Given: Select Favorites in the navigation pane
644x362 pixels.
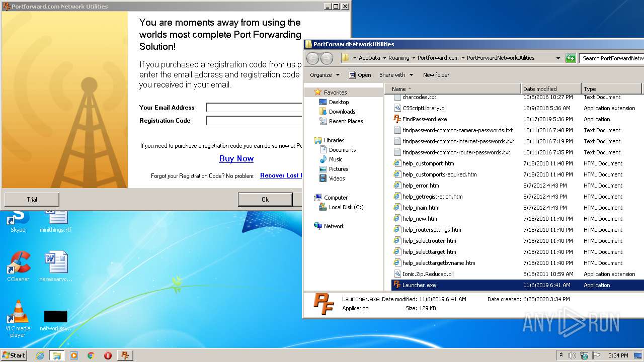Looking at the screenshot, I should click(x=336, y=93).
